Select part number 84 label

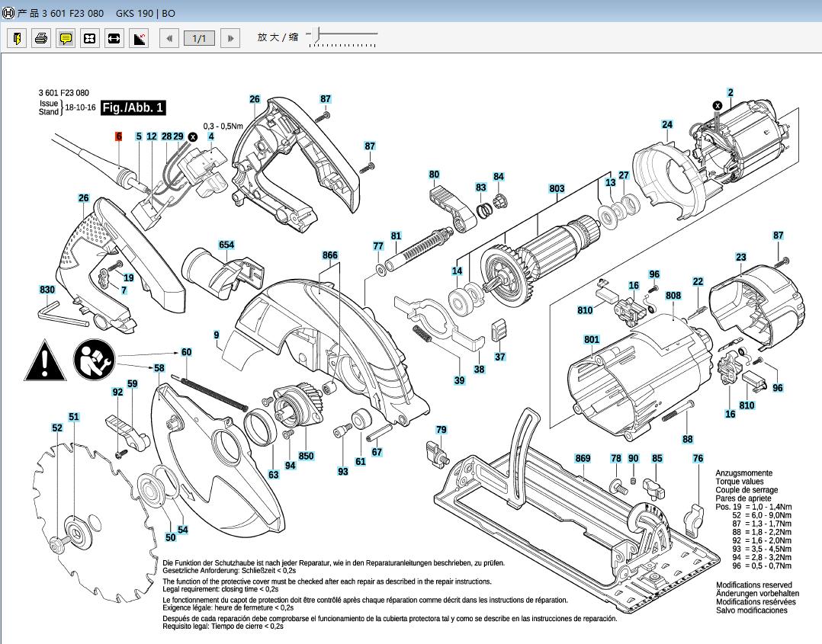tap(499, 177)
